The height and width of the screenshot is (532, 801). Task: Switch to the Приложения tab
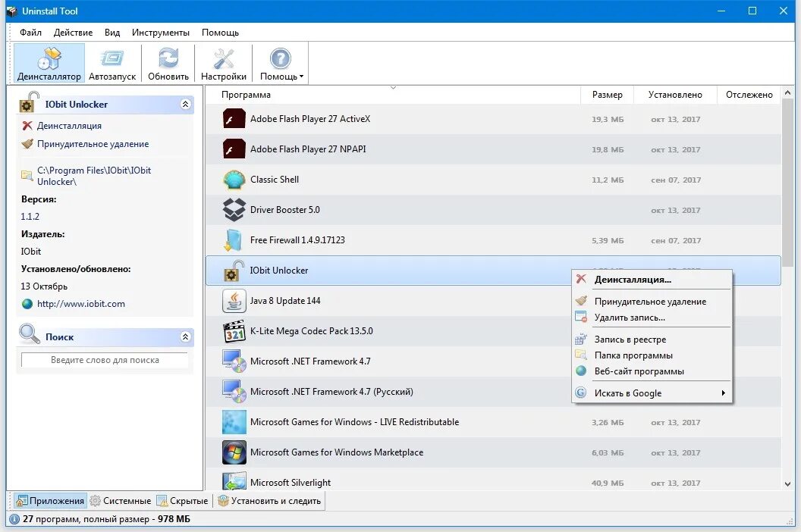click(50, 501)
